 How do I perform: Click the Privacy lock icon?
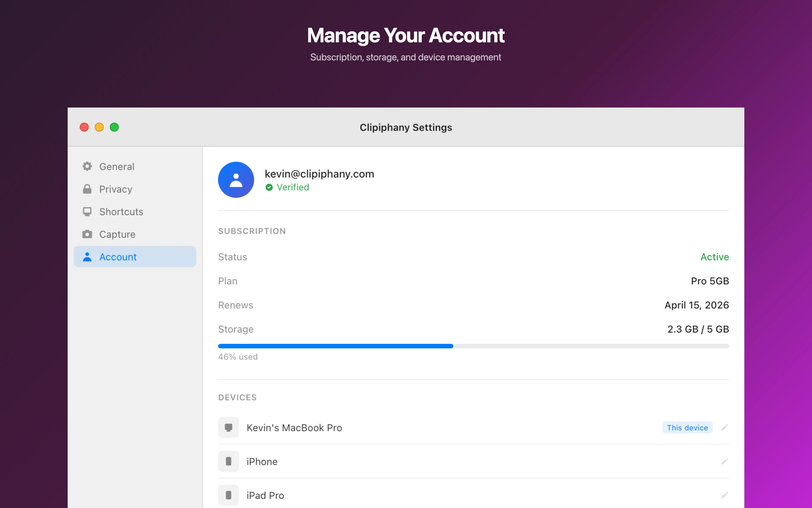[87, 189]
